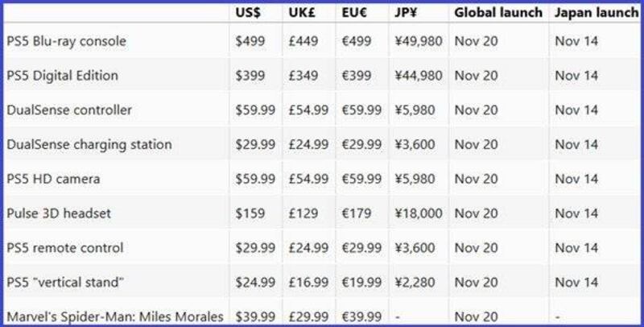Select the PS5 Blu-ray console row label
The image size is (644, 327).
(66, 41)
